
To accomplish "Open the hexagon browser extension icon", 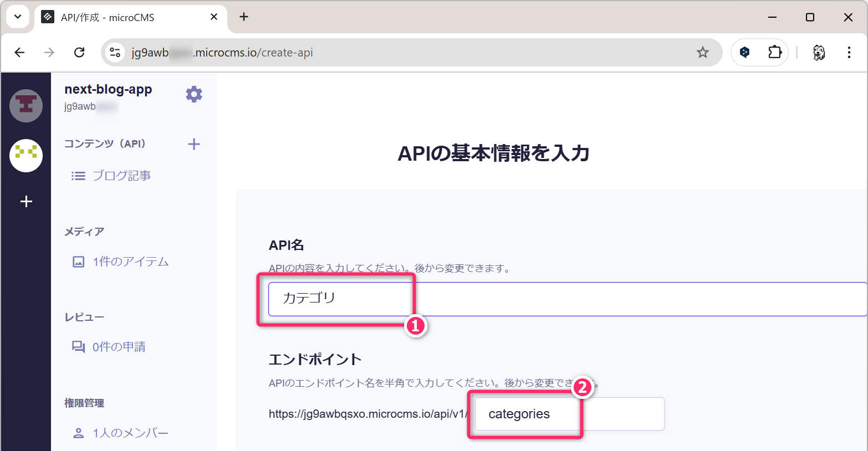I will point(745,53).
